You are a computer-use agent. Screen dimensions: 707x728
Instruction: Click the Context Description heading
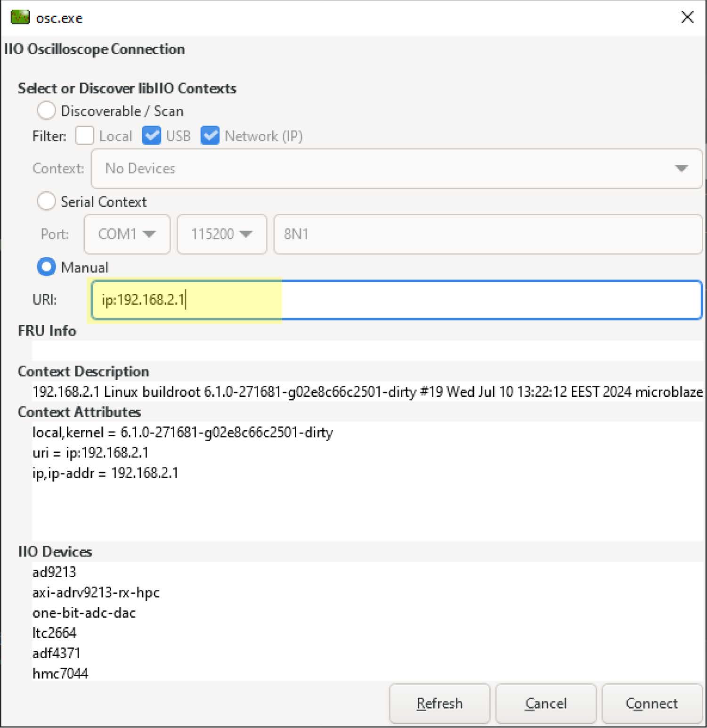(83, 371)
